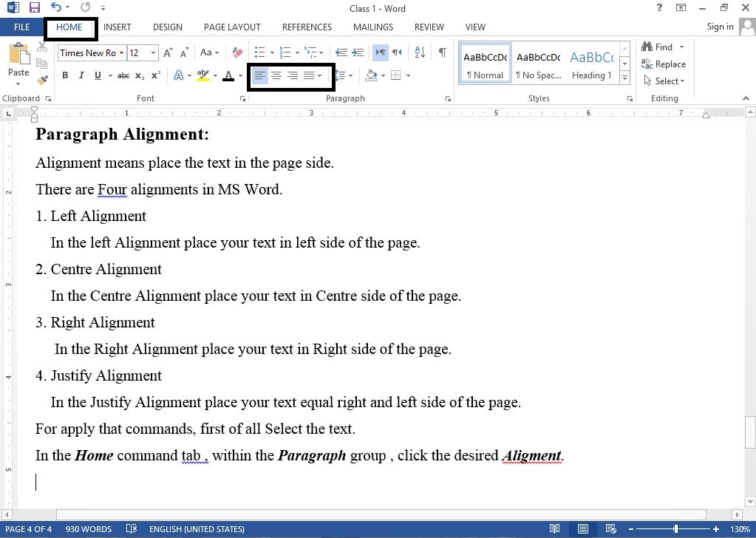Click the Sign in link
Viewport: 756px width, 538px height.
(x=719, y=27)
